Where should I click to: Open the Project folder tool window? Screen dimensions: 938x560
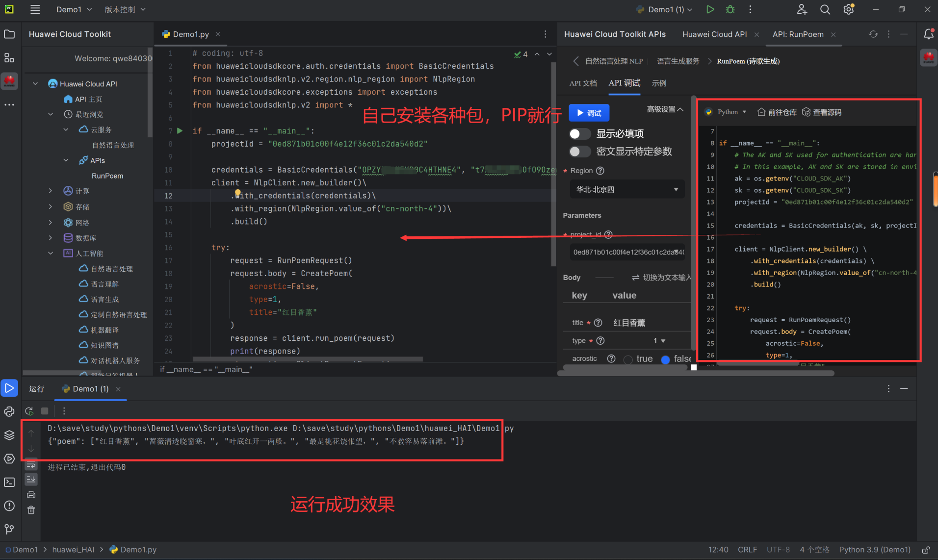pos(9,34)
